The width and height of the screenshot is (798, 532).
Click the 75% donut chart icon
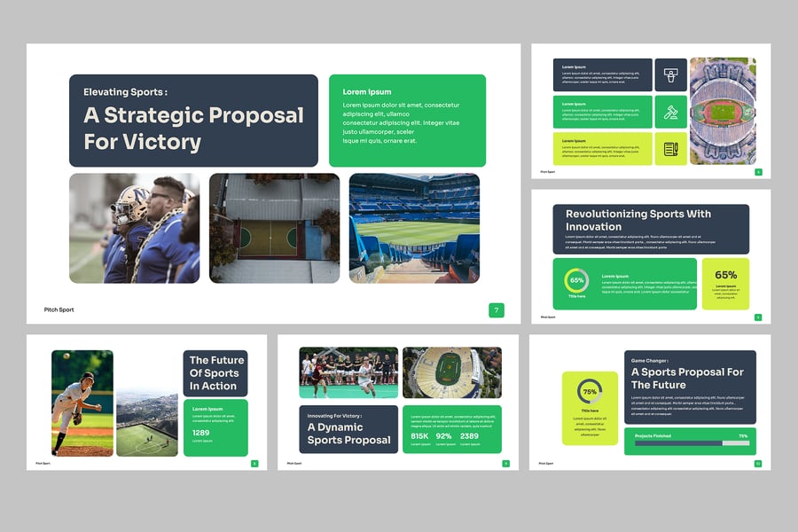[x=590, y=391]
